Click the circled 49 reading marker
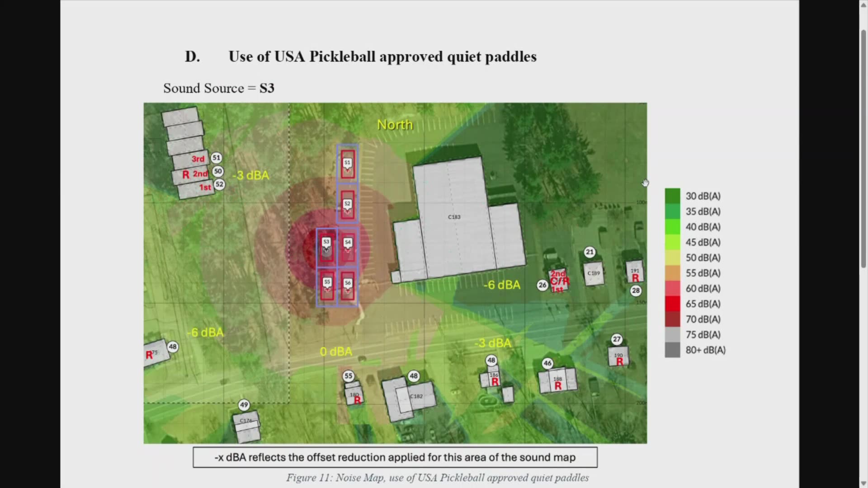 tap(244, 405)
